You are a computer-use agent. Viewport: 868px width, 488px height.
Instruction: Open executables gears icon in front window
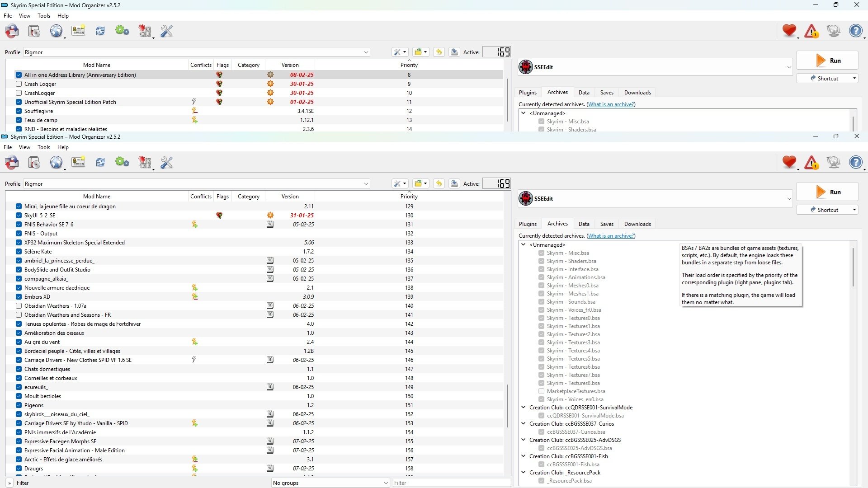tap(122, 162)
